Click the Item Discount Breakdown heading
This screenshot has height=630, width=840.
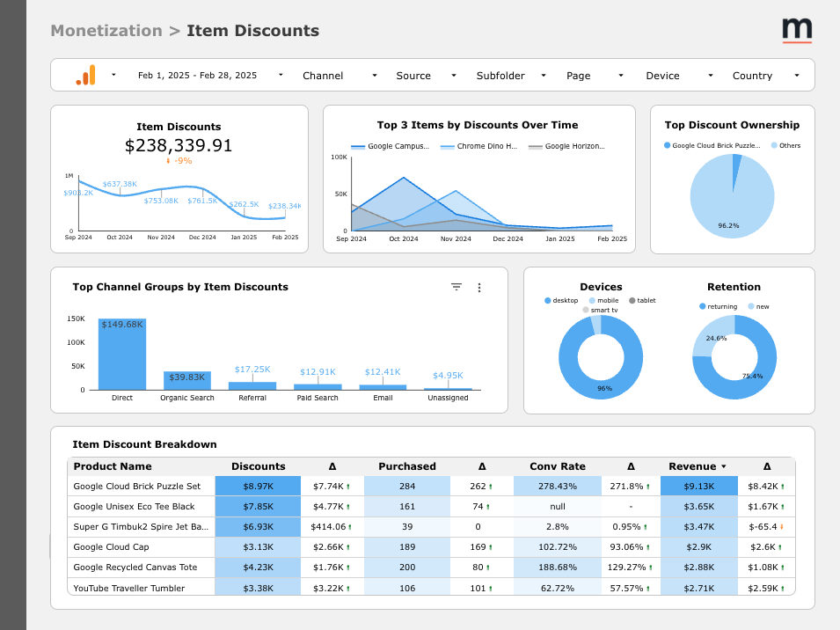click(144, 444)
